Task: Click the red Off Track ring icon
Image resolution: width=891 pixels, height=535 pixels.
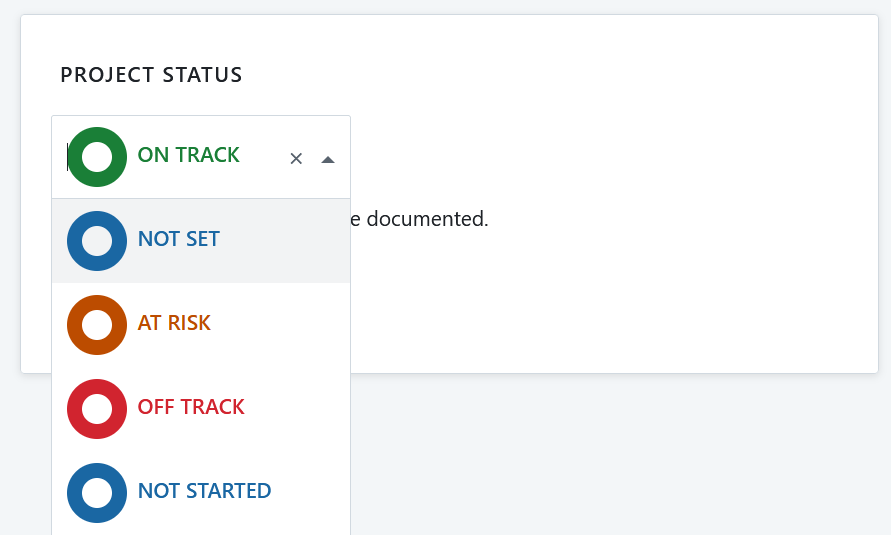Action: [x=97, y=409]
